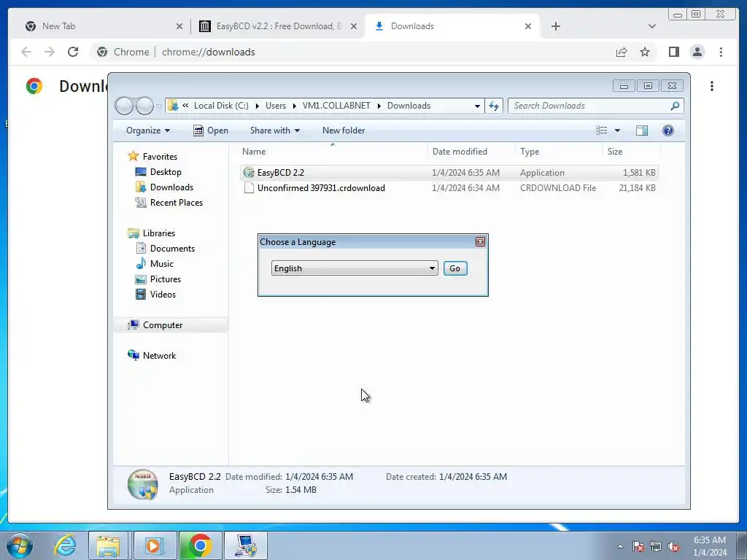Open Music library
This screenshot has height=560, width=747.
pos(161,264)
